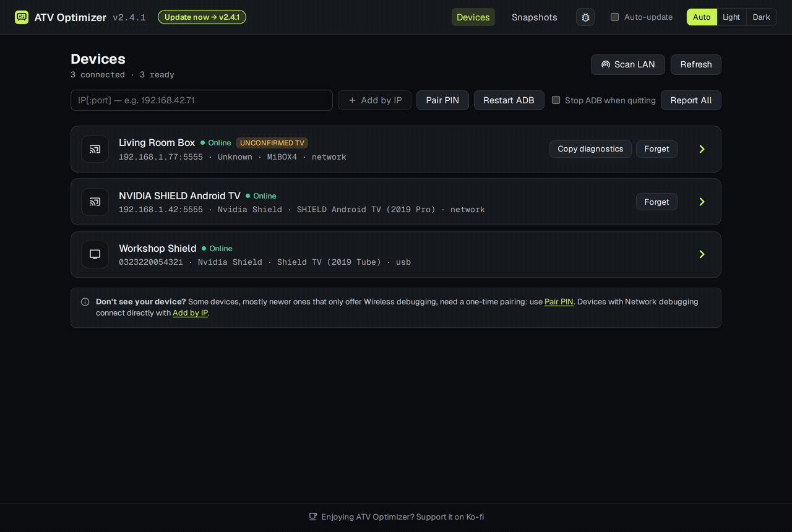
Task: Refresh the devices list
Action: click(696, 64)
